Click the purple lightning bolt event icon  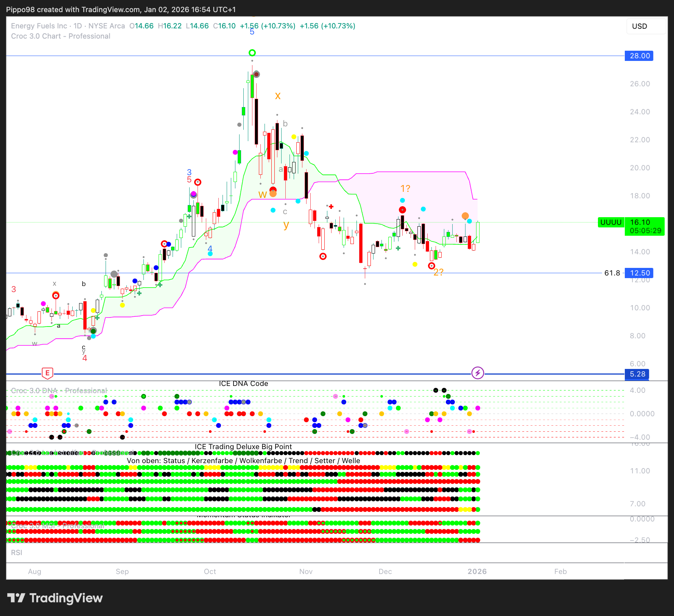point(478,373)
